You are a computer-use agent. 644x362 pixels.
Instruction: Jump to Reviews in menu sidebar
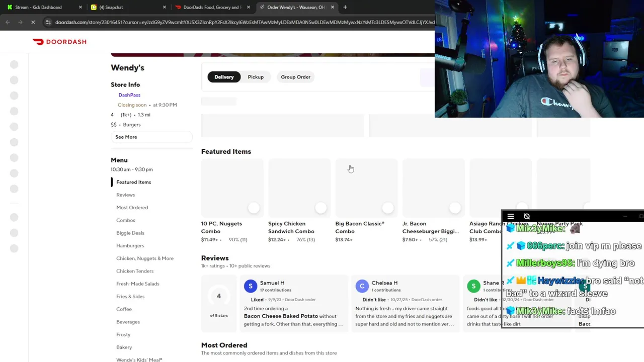coord(125,195)
